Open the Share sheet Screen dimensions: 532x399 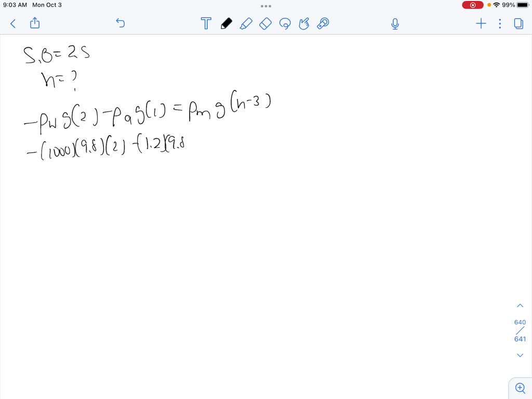coord(34,23)
